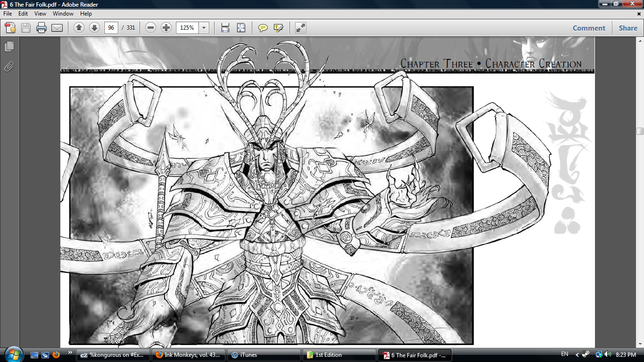644x362 pixels.
Task: Open the Share pane
Action: (628, 28)
